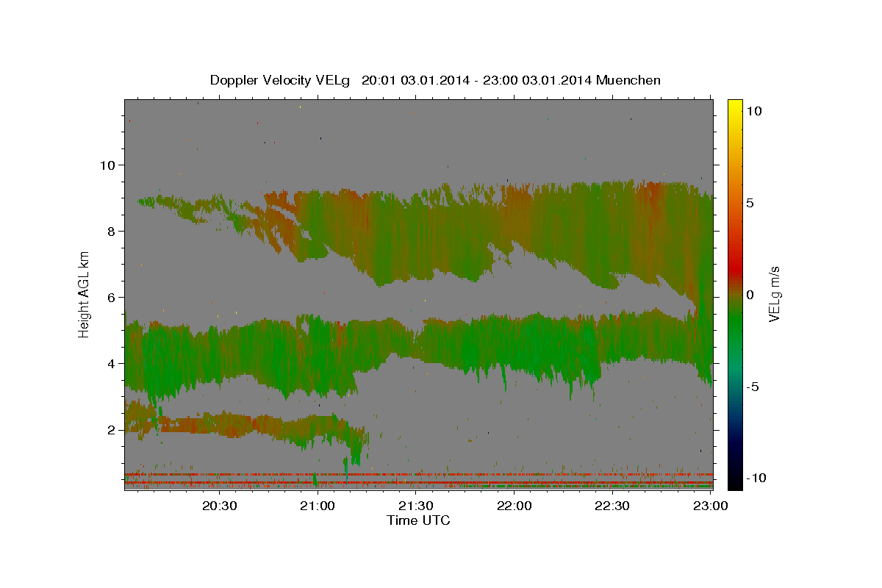The width and height of the screenshot is (882, 588).
Task: Click the 'Height AGL km' axis label
Action: tap(85, 294)
